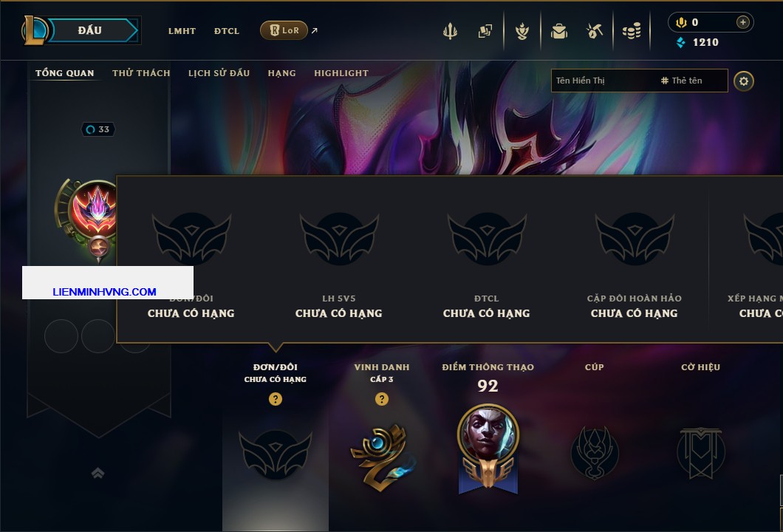Select the ĐTCL menu item
783x532 pixels.
click(x=227, y=31)
